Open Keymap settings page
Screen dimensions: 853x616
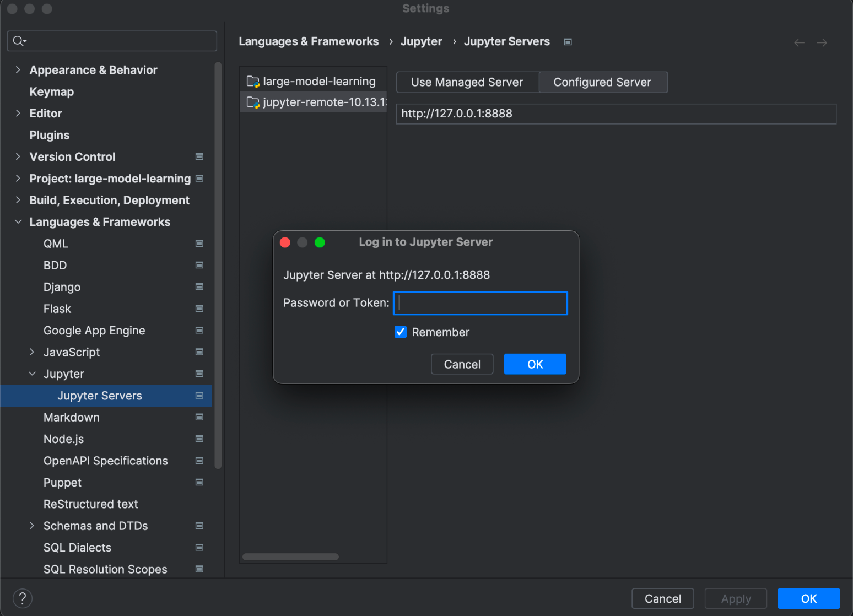(52, 92)
